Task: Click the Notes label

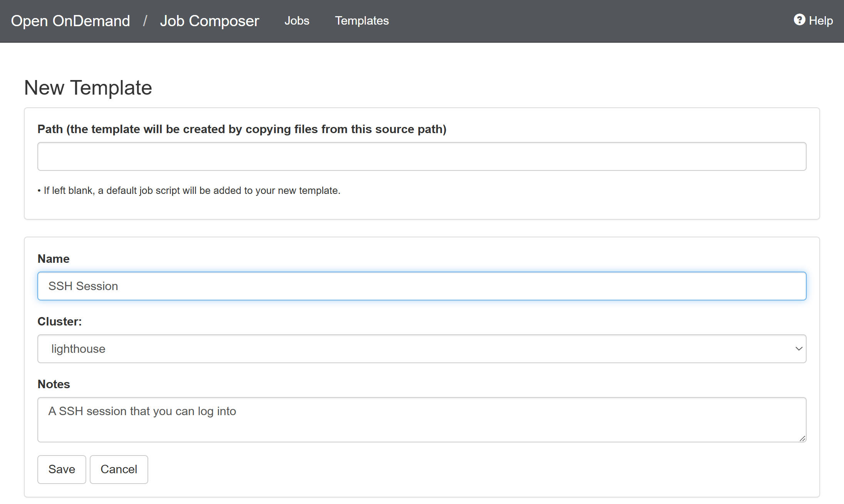Action: point(54,384)
